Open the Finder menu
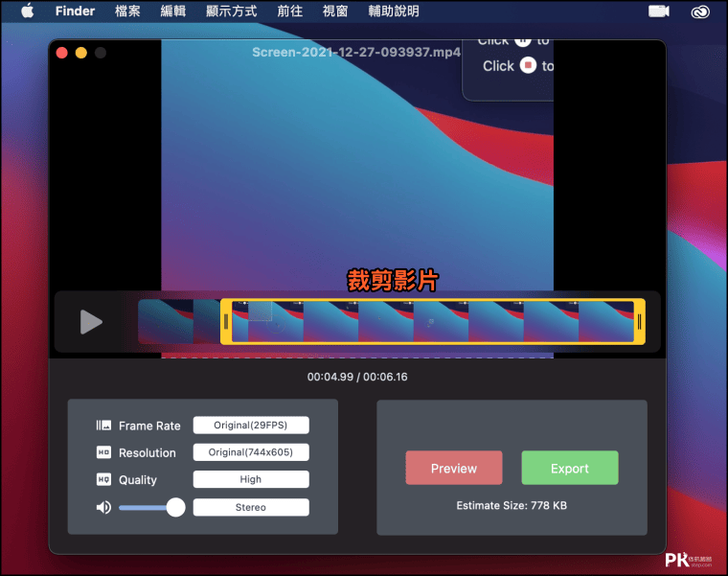The height and width of the screenshot is (576, 728). point(75,11)
